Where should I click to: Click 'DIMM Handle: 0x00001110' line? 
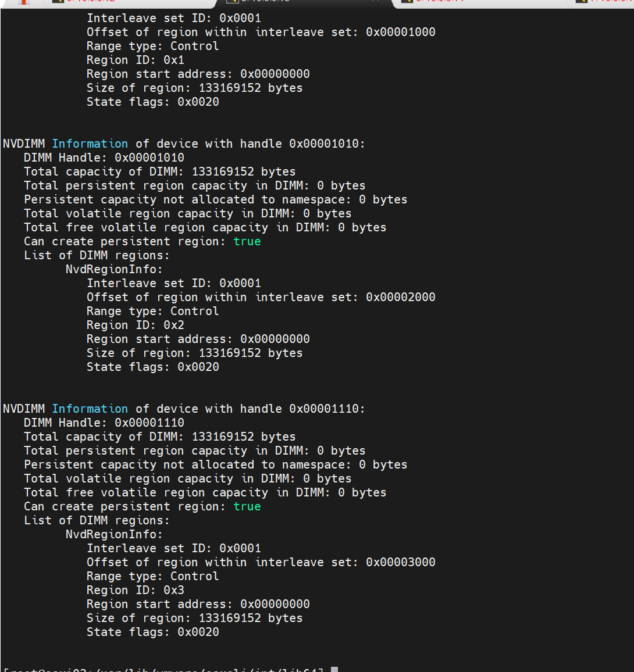pyautogui.click(x=104, y=423)
